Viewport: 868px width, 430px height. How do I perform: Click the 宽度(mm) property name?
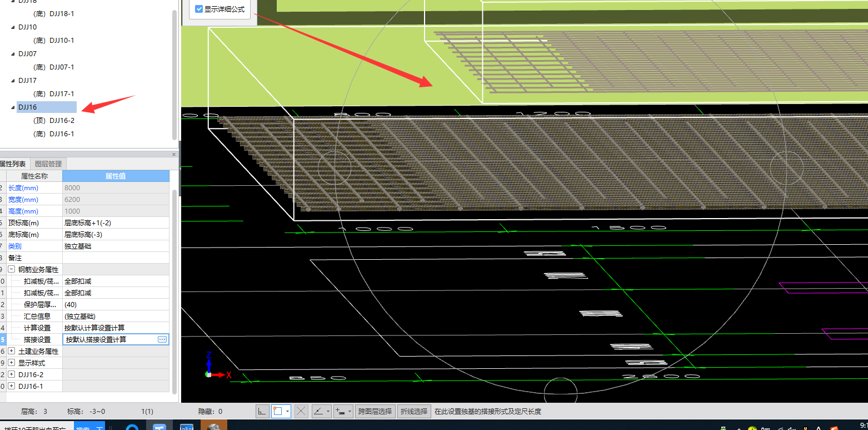(23, 199)
